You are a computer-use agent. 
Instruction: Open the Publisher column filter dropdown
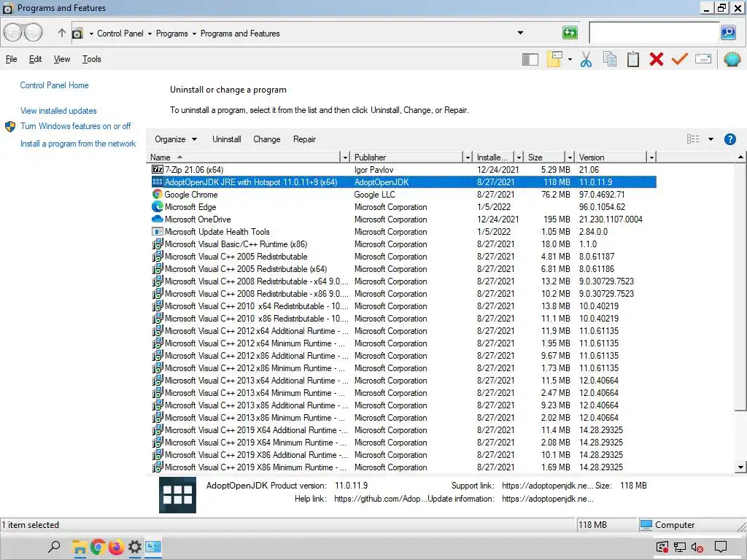tap(468, 157)
